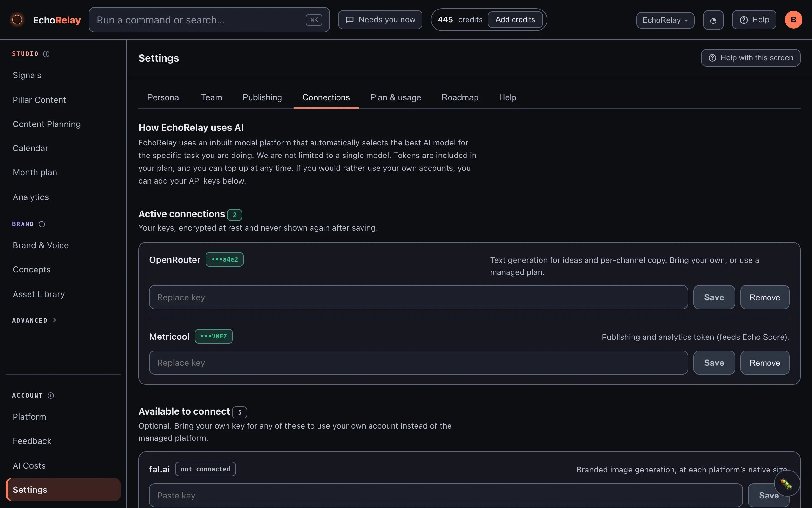Open Brand & Voice
This screenshot has width=812, height=508.
tap(63, 245)
